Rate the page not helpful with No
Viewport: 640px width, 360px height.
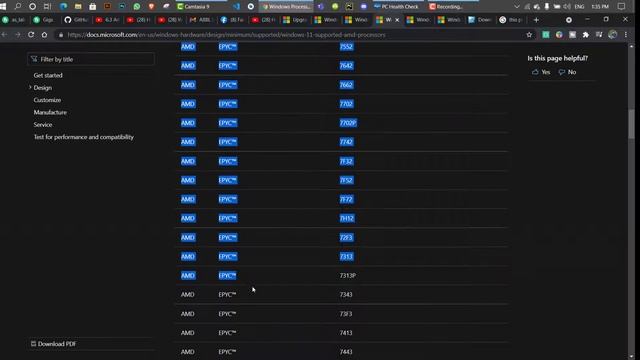point(567,72)
